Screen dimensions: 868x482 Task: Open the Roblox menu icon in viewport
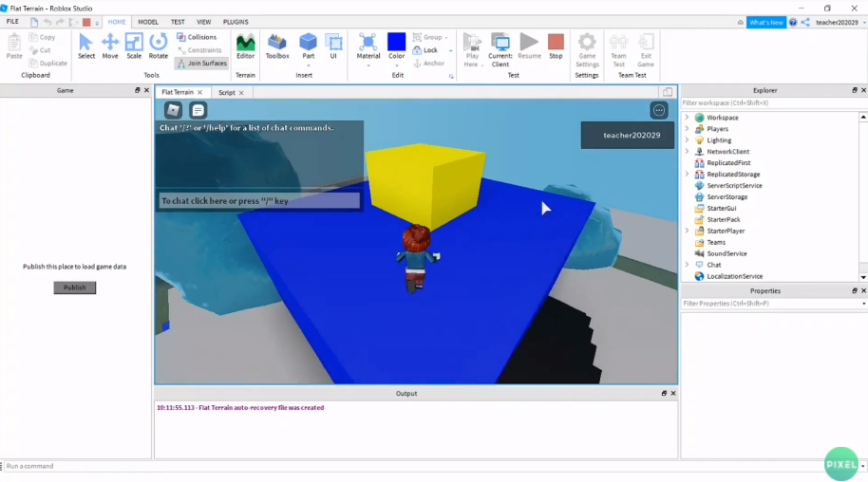coord(173,110)
